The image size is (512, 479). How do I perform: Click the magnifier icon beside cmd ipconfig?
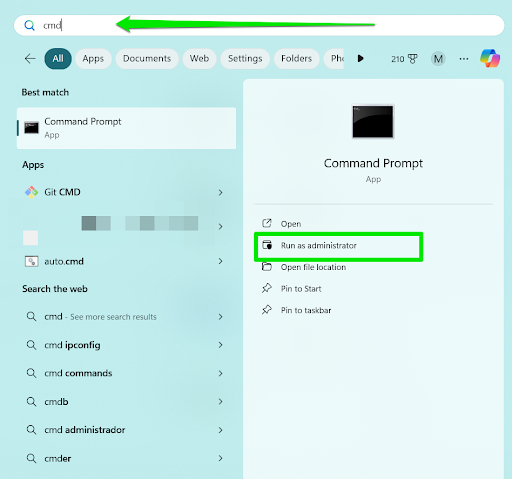click(x=31, y=345)
